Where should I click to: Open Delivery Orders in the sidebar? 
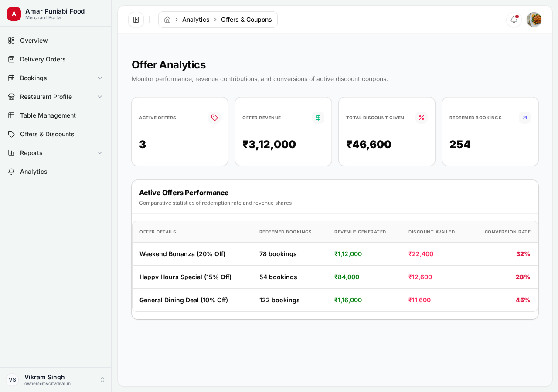point(56,59)
